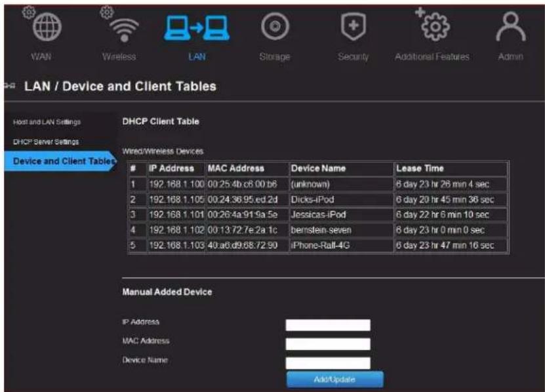Click IP address 192.168.1.100
Image resolution: width=545 pixels, height=392 pixels.
point(176,184)
